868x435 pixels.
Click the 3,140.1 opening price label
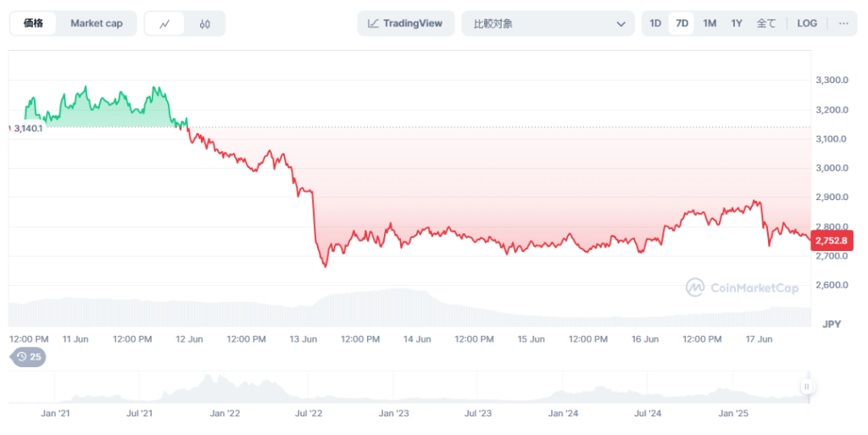(27, 128)
